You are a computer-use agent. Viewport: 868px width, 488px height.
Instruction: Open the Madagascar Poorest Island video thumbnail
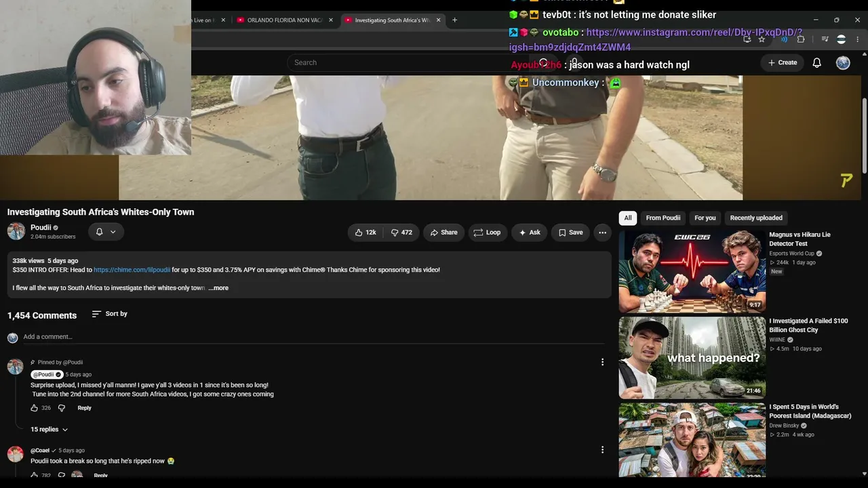click(692, 441)
